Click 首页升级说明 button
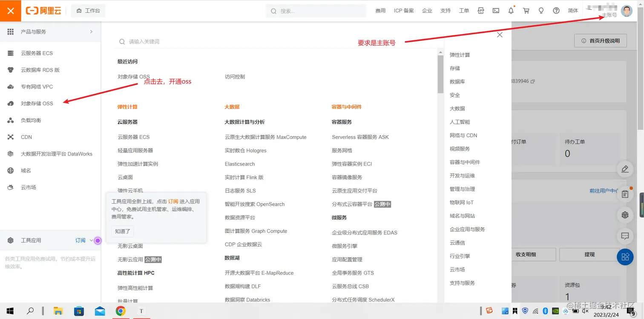The width and height of the screenshot is (644, 319). point(600,41)
